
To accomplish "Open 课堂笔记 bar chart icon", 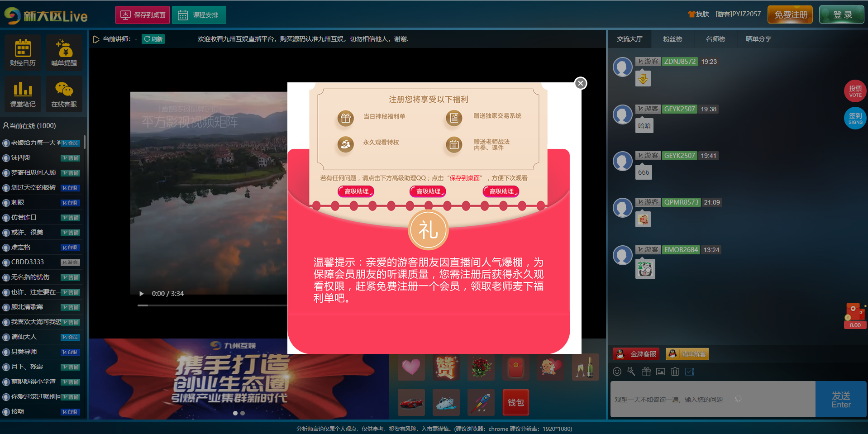I will (x=23, y=93).
